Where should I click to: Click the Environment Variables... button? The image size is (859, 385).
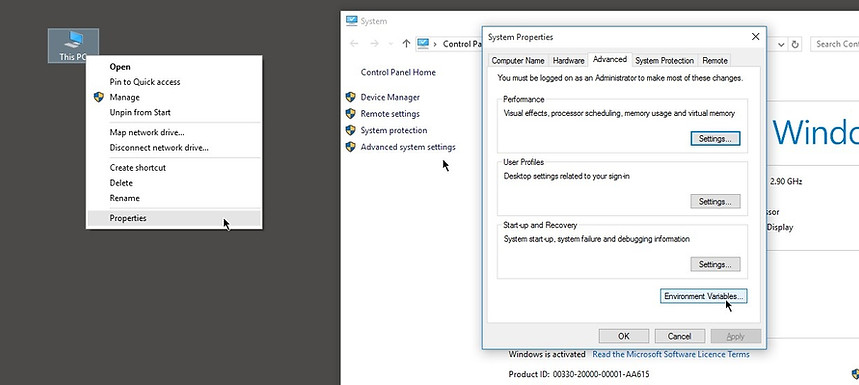click(x=703, y=296)
